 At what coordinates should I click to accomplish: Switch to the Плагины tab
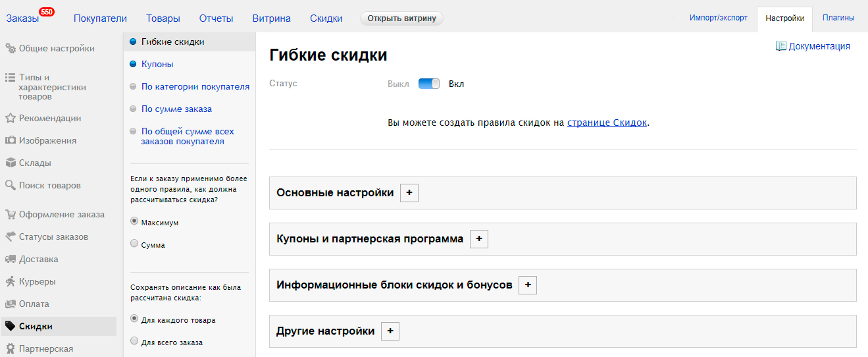pos(838,18)
